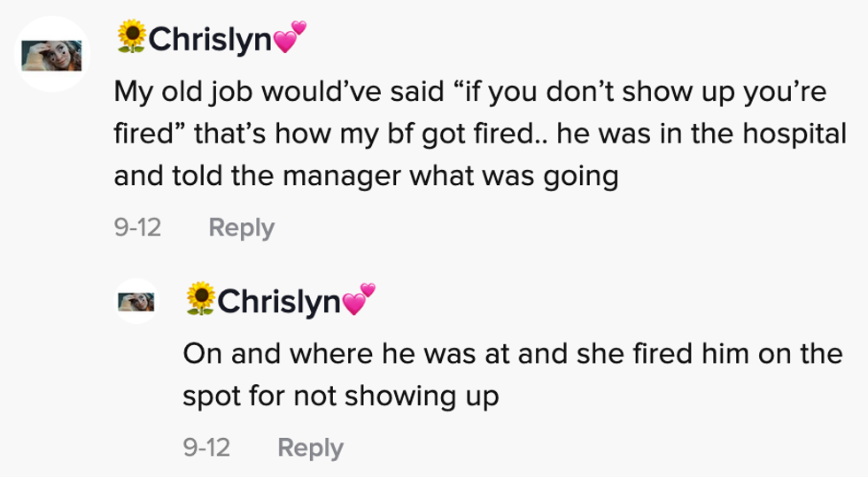Open the Chrislyn username on the nested reply
The height and width of the screenshot is (477, 868).
tap(278, 302)
